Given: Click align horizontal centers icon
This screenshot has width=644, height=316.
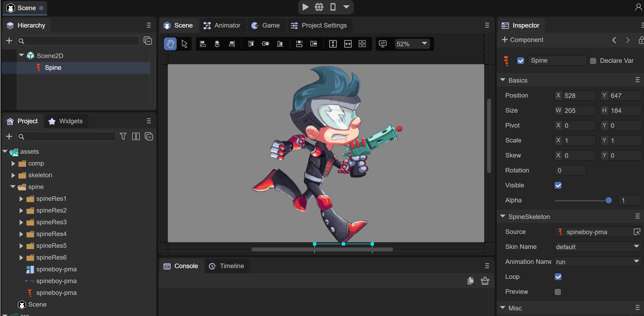Looking at the screenshot, I should click(x=217, y=44).
